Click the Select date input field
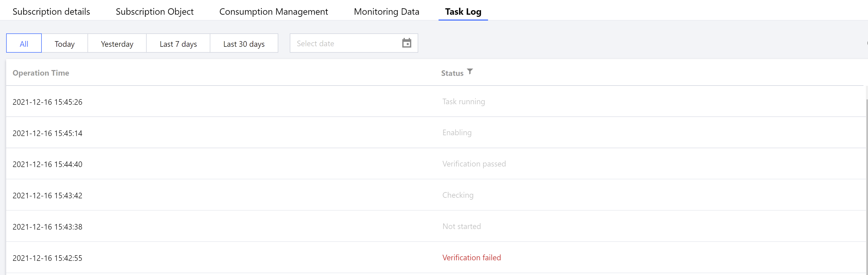868x275 pixels. (344, 43)
